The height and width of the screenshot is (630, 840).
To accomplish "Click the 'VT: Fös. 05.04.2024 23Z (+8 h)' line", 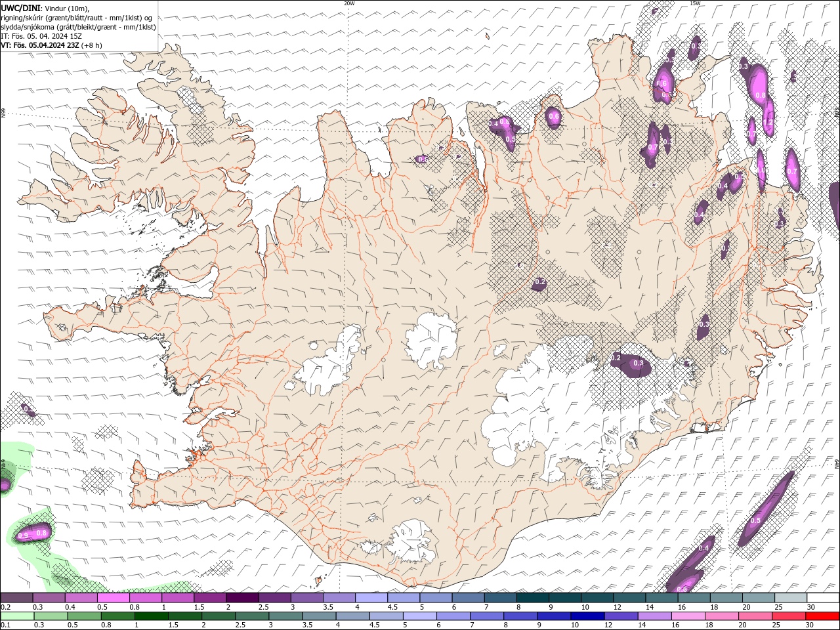I will (x=51, y=45).
